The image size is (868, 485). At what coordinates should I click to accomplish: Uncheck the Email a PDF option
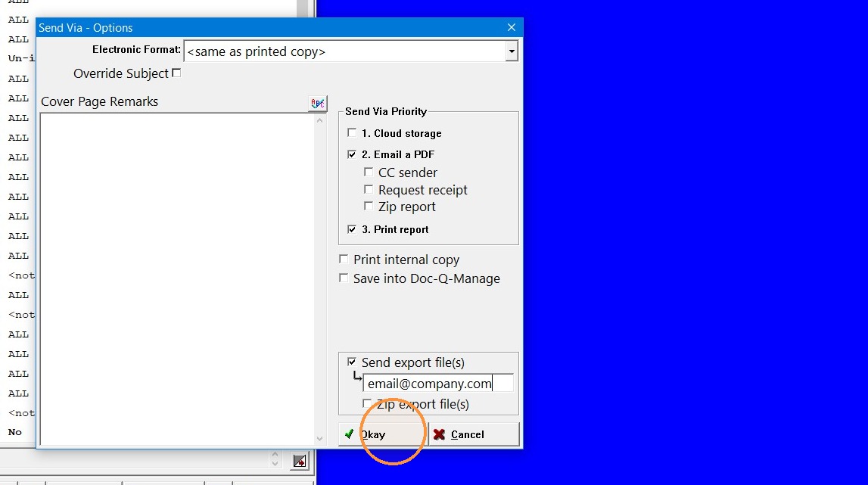tap(352, 154)
